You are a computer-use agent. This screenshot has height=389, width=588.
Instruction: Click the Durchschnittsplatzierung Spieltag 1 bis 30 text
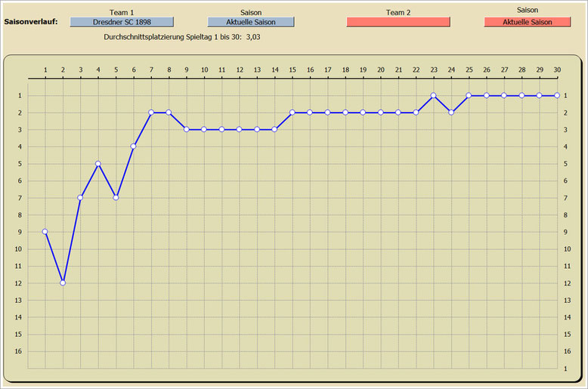(172, 37)
